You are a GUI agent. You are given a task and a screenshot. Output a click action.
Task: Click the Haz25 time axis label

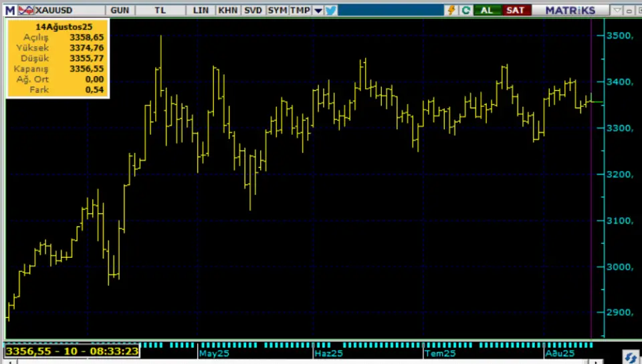pos(328,353)
